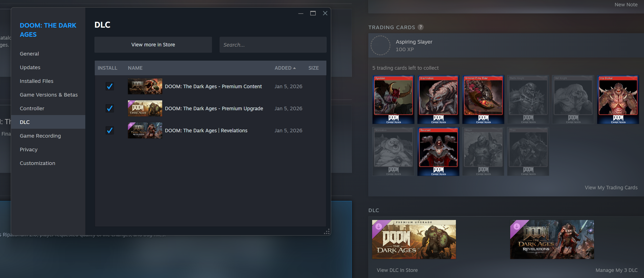Viewport: 644px width, 278px height.
Task: Sort DLC list by NAME column
Action: (135, 68)
